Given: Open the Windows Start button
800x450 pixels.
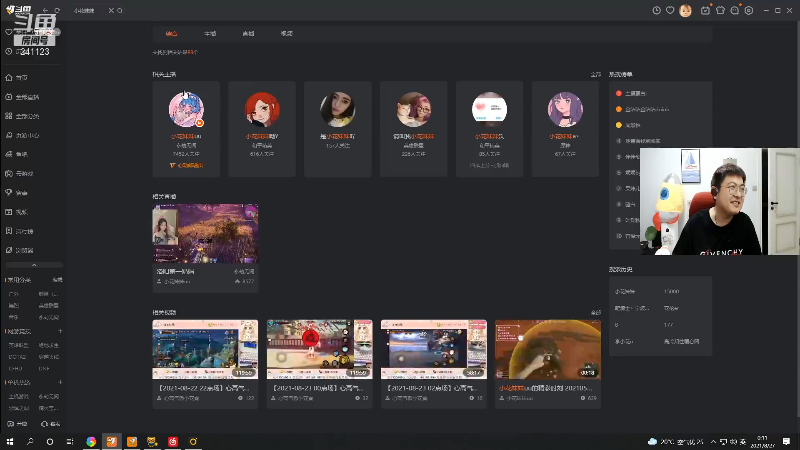Looking at the screenshot, I should pyautogui.click(x=10, y=441).
